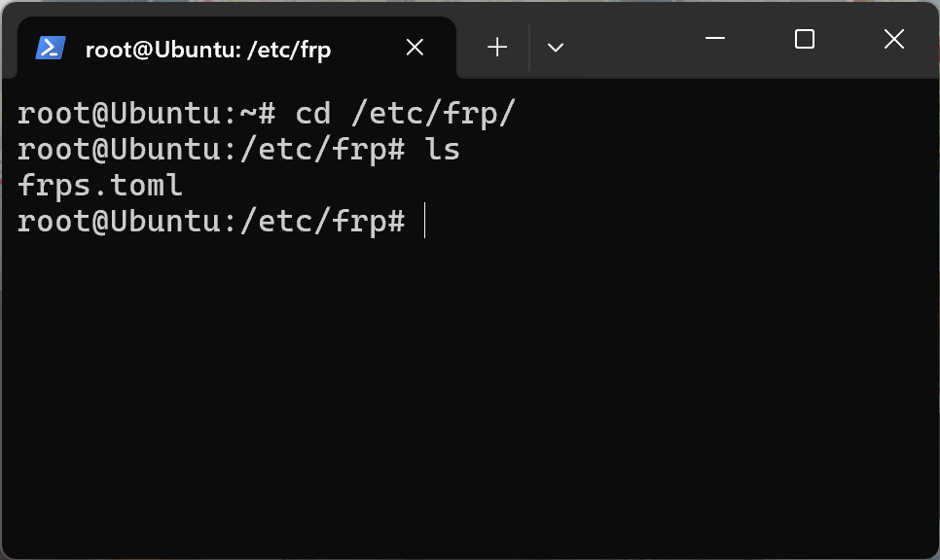Screen dimensions: 940x560
Task: Expand the profile dropdown chevron
Action: click(x=556, y=48)
